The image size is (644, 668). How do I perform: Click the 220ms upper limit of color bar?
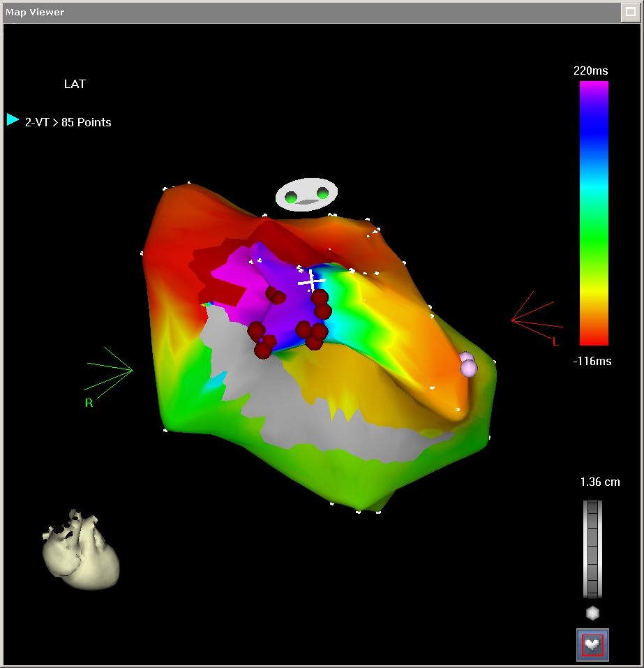pyautogui.click(x=590, y=70)
